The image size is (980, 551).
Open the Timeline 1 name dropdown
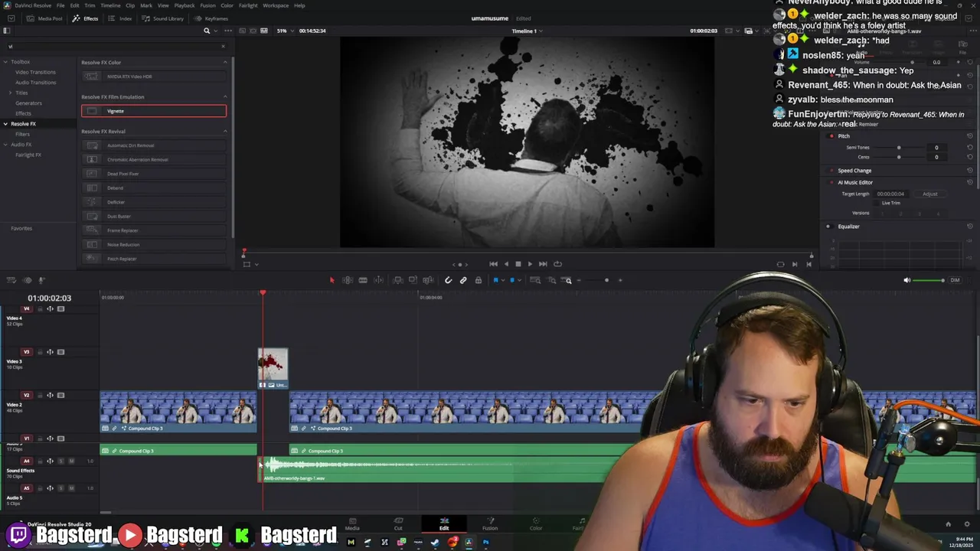527,31
